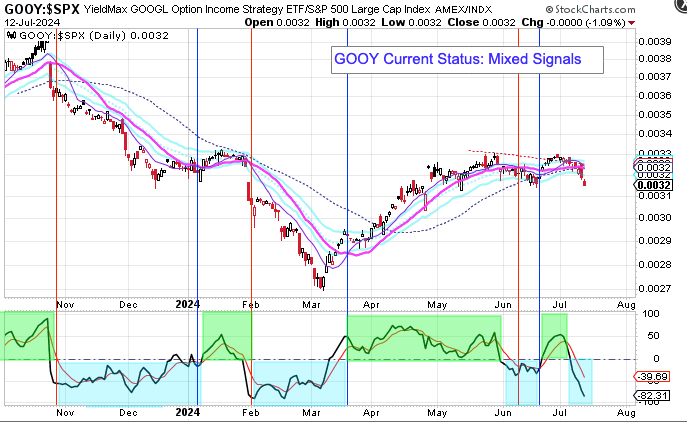Select the GOOY:$SPX ticker title
The height and width of the screenshot is (422, 687).
[42, 8]
